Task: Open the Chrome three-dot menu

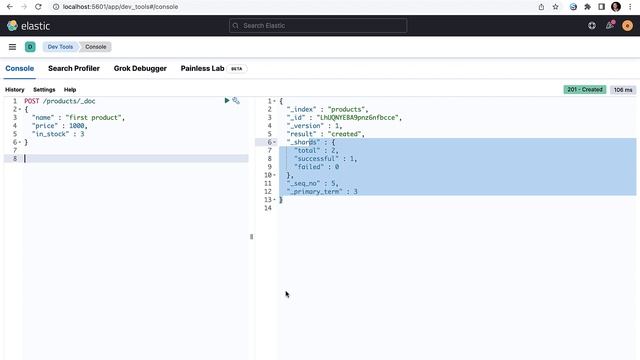Action: coord(630,7)
